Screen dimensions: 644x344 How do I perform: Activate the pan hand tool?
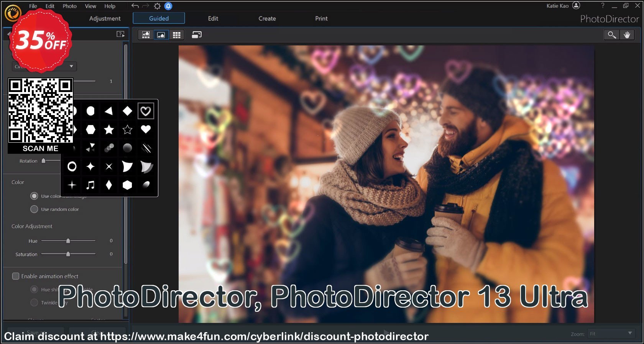[627, 35]
